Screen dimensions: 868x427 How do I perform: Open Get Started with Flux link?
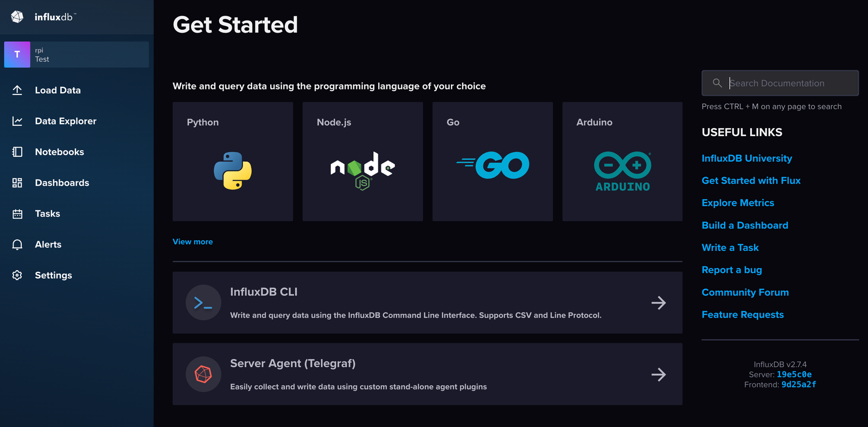tap(751, 181)
